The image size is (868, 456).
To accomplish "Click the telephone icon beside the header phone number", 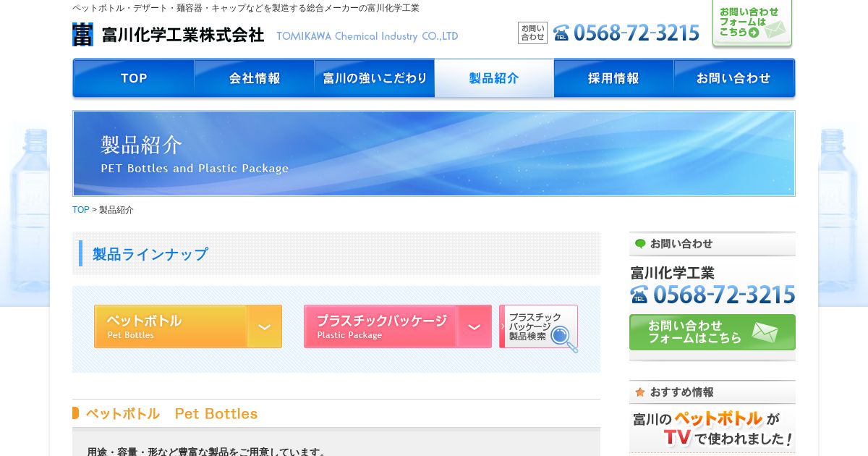I will tap(562, 33).
